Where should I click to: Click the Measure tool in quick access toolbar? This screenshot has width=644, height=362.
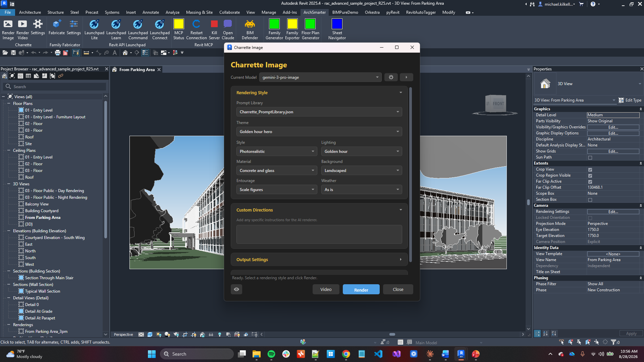pyautogui.click(x=86, y=53)
